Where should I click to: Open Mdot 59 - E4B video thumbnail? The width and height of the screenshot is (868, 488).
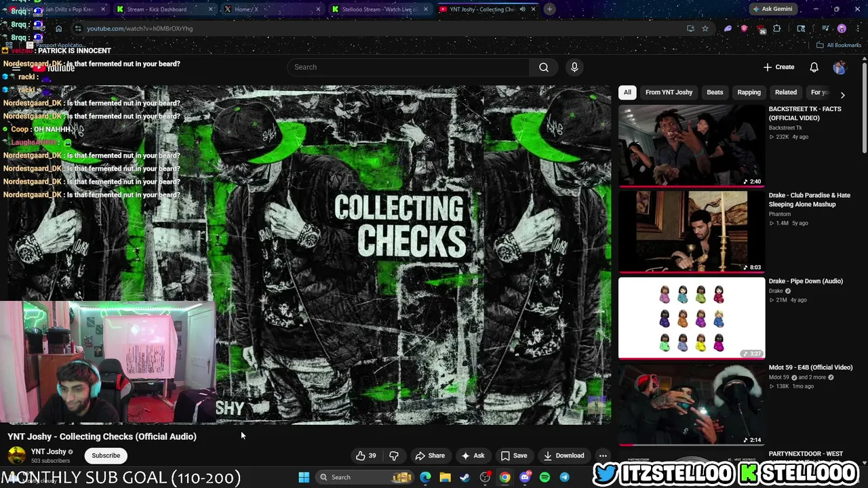(691, 405)
